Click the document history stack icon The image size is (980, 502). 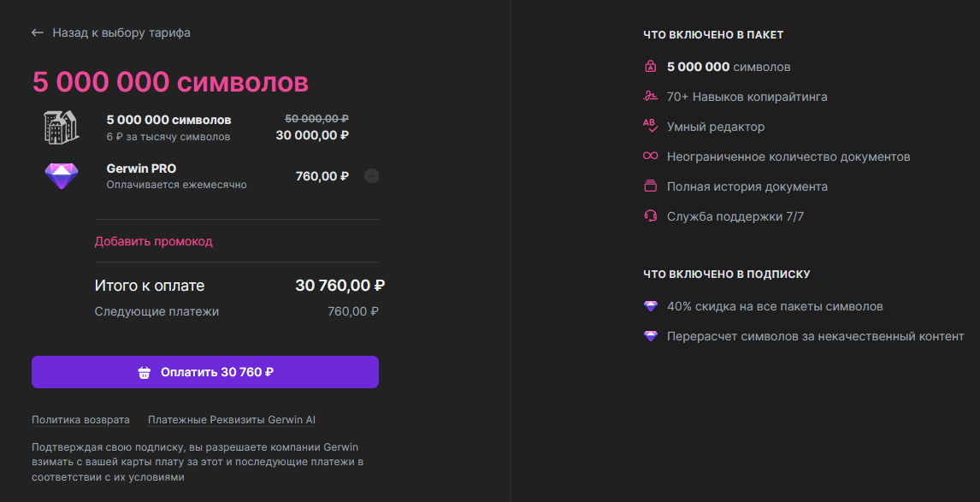coord(651,186)
